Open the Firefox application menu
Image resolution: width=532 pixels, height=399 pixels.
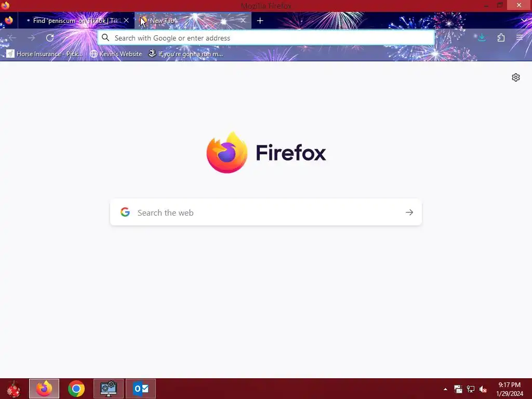tap(520, 37)
